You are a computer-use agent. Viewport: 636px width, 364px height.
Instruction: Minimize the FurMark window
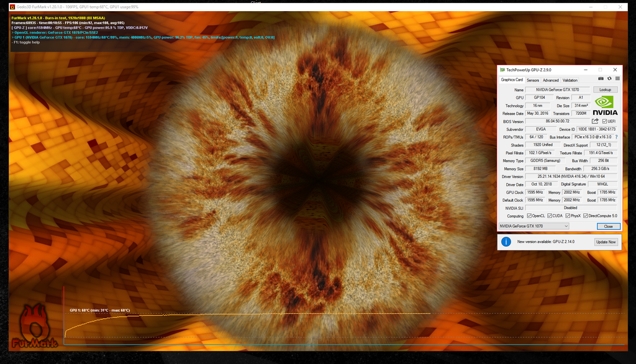click(591, 7)
